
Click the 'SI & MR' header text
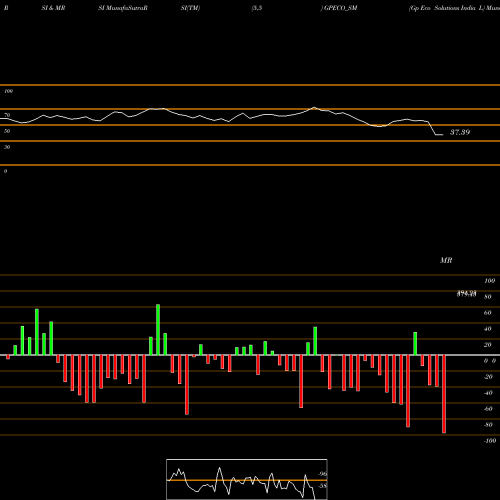[x=53, y=8]
